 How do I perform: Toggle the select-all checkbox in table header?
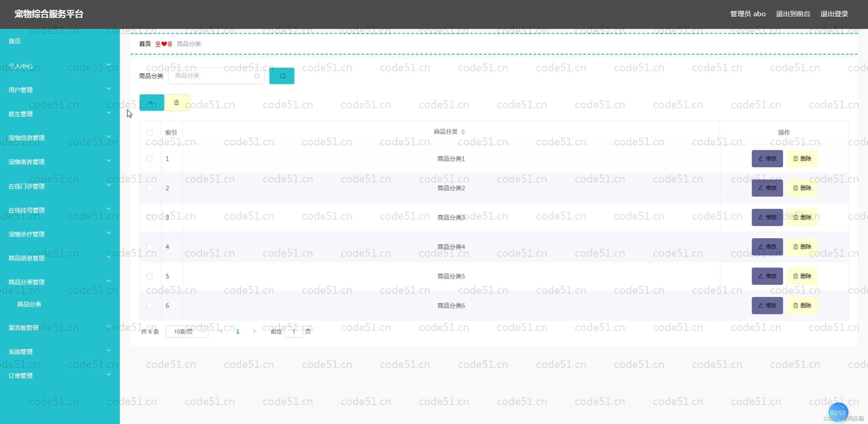(x=150, y=132)
